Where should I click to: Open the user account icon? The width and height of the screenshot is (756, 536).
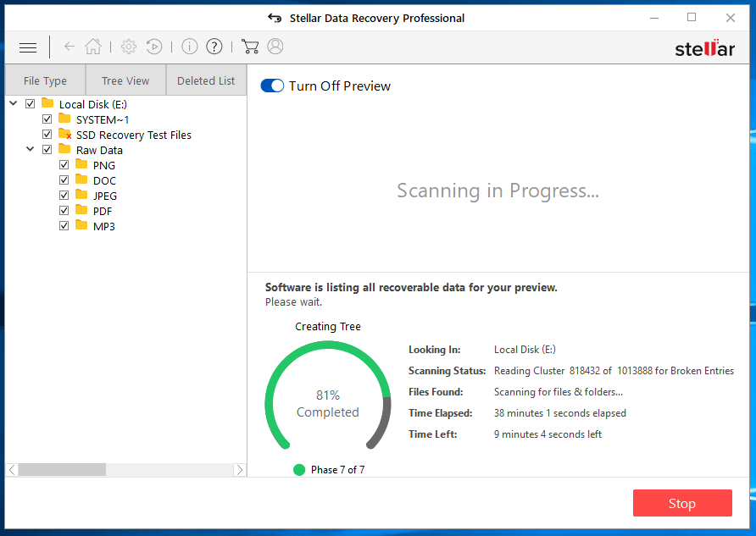275,47
